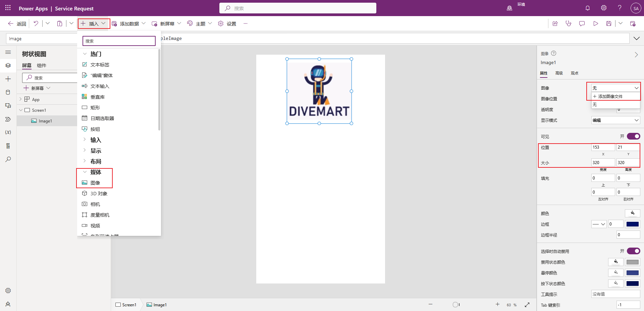Toggle the 选择时自动禁用 switch

click(634, 251)
